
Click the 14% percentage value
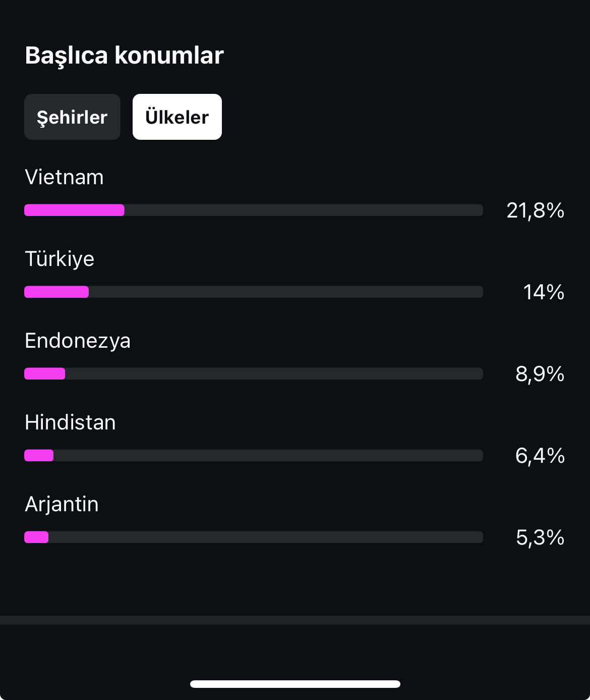click(x=544, y=292)
